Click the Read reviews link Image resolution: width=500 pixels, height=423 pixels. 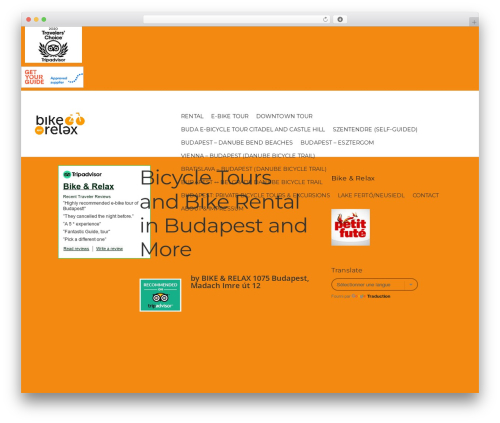76,249
